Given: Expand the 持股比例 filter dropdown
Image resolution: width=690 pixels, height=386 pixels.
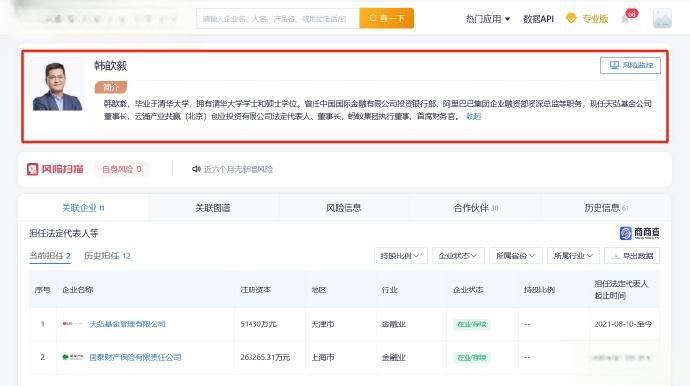Looking at the screenshot, I should (400, 256).
